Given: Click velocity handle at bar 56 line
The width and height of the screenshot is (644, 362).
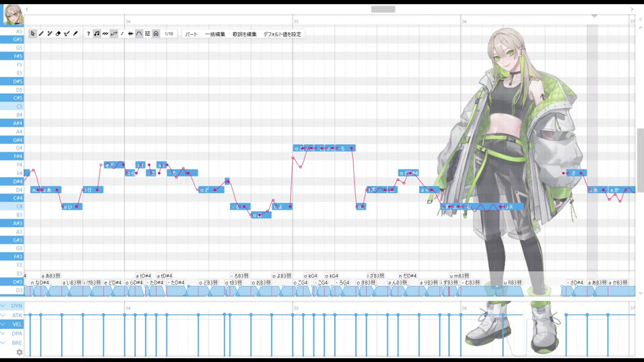Looking at the screenshot, I should point(461,315).
